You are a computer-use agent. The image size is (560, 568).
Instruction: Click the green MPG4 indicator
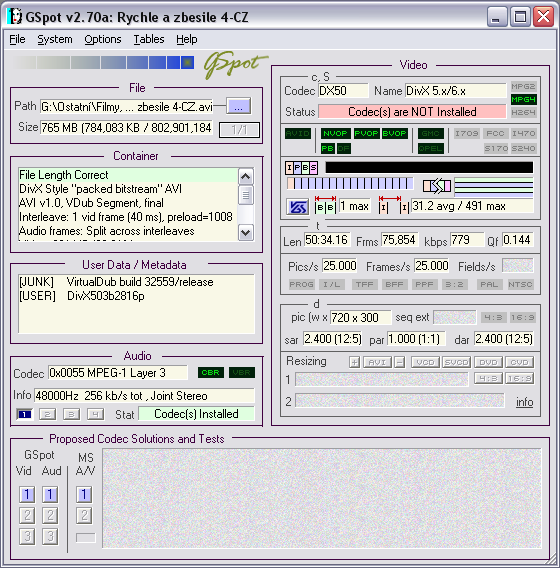pos(523,99)
